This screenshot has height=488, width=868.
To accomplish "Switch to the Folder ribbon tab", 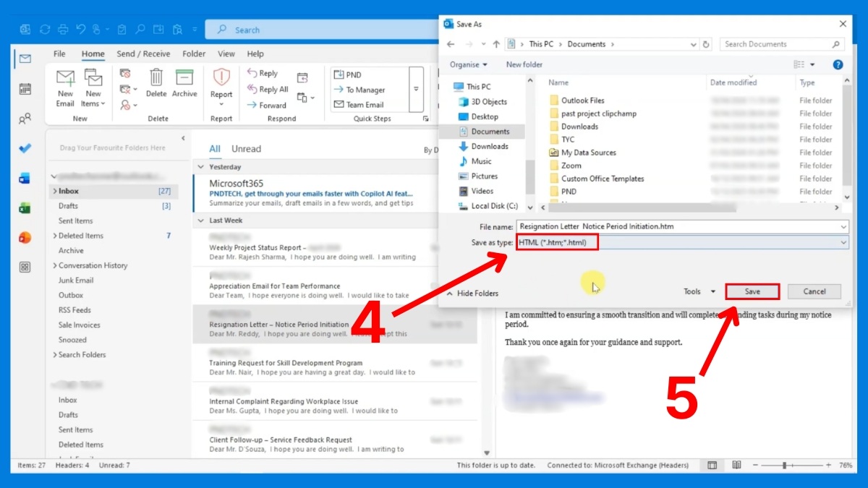I will point(194,53).
